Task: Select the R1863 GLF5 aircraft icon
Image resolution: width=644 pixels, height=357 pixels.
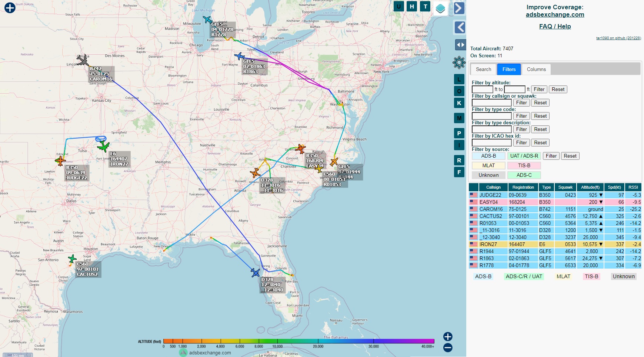Action: [x=240, y=56]
